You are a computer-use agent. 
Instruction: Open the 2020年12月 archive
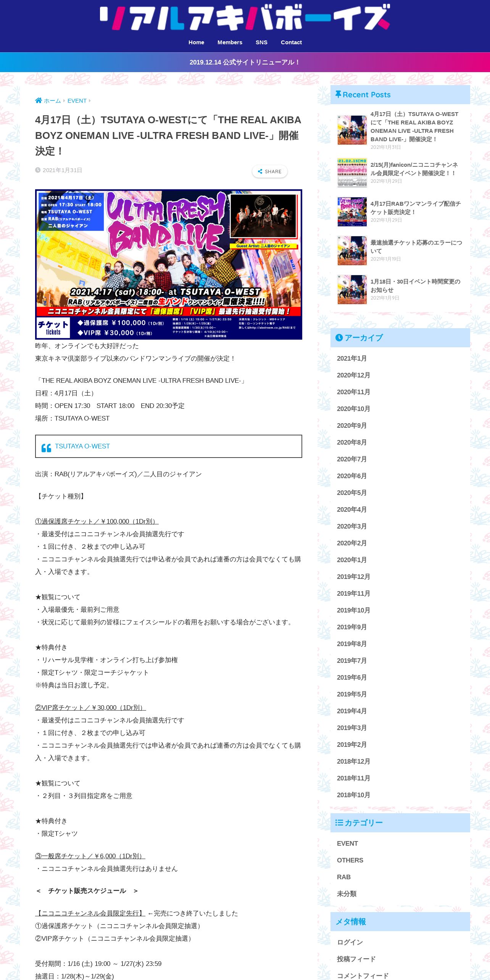353,375
